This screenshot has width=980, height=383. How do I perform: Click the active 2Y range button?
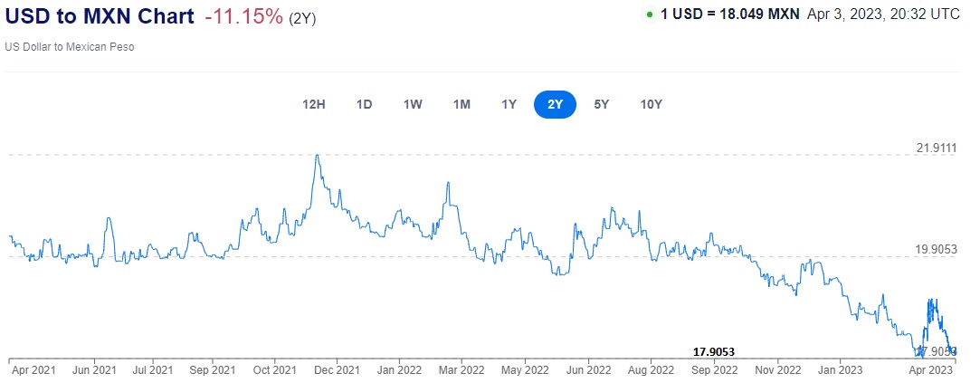[555, 104]
